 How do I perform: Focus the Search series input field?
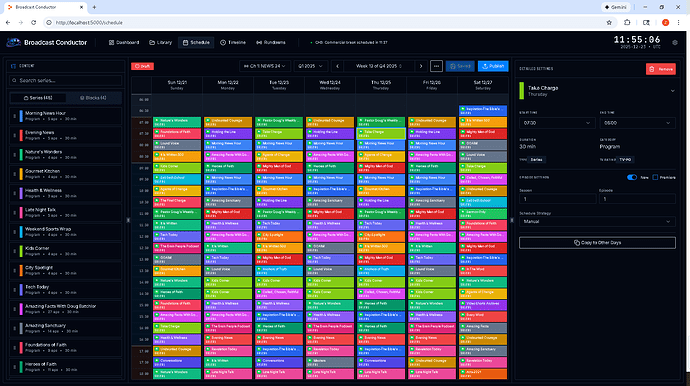(66, 81)
